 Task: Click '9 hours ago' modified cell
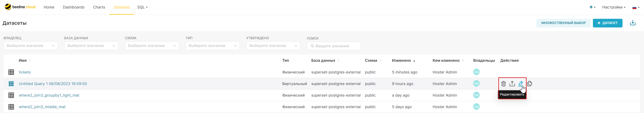click(x=402, y=84)
